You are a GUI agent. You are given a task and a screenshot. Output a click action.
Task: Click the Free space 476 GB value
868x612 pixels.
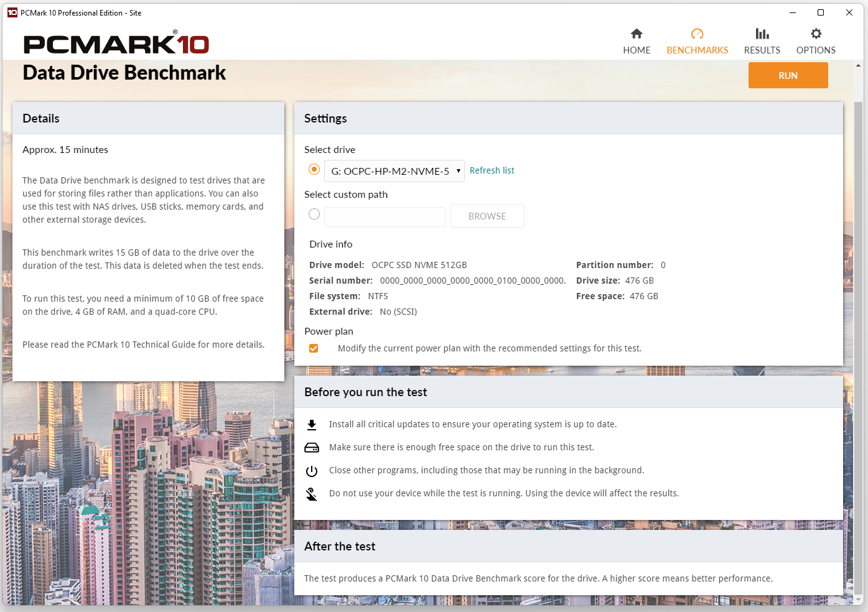[644, 296]
